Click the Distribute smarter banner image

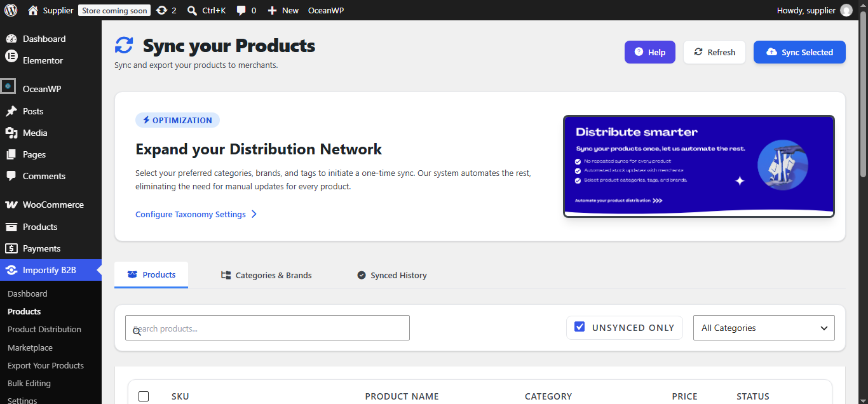click(699, 166)
